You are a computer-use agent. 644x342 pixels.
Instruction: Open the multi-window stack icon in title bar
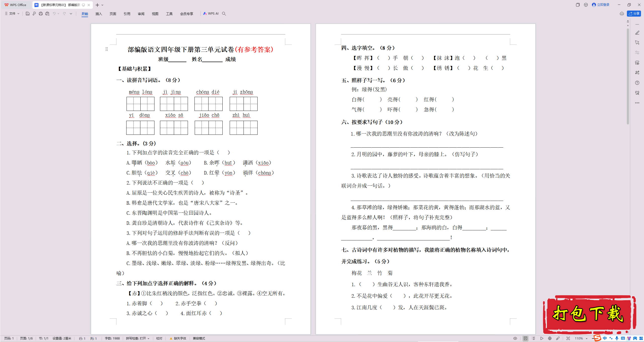578,5
